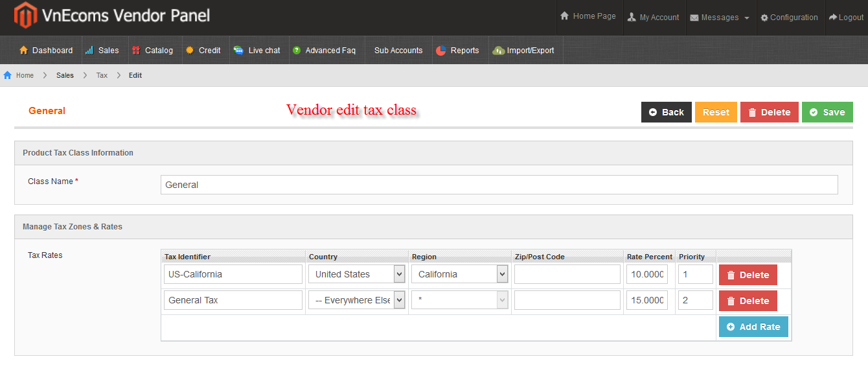
Task: Click Sales in the breadcrumb
Action: (x=65, y=75)
